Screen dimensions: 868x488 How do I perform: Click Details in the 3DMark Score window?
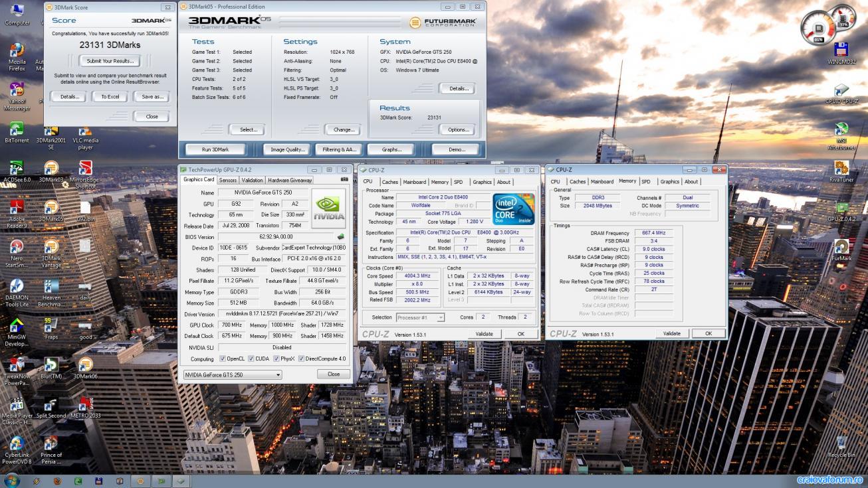point(68,97)
